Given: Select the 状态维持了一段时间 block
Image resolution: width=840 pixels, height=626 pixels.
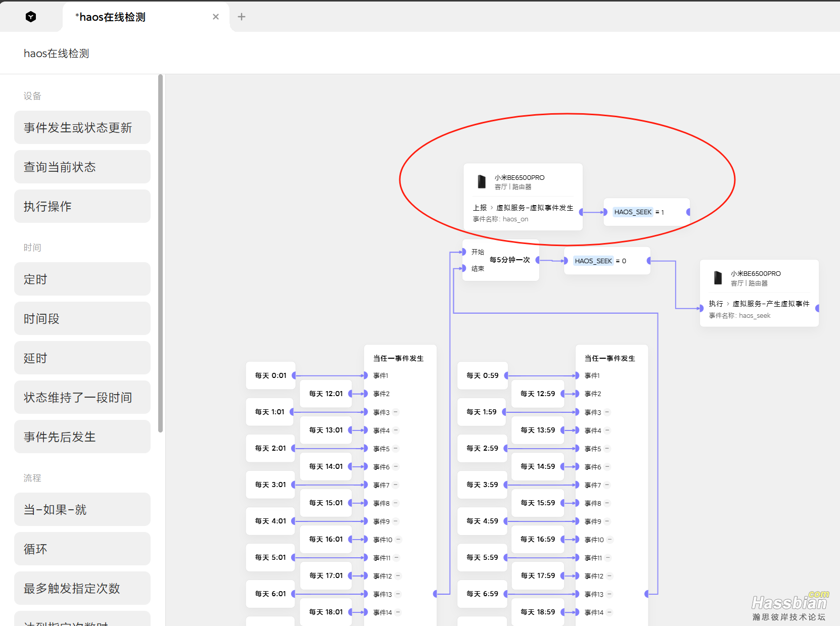Looking at the screenshot, I should pos(82,397).
